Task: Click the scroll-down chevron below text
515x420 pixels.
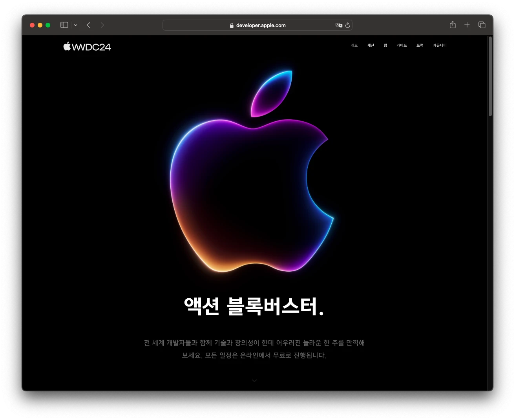Action: pos(254,381)
